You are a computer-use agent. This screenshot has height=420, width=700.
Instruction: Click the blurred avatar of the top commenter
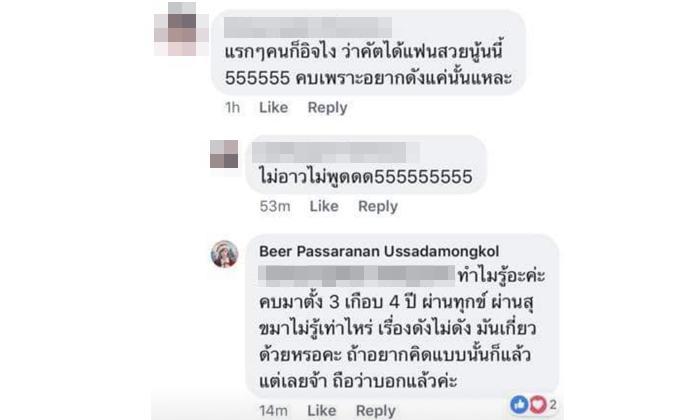pyautogui.click(x=181, y=29)
